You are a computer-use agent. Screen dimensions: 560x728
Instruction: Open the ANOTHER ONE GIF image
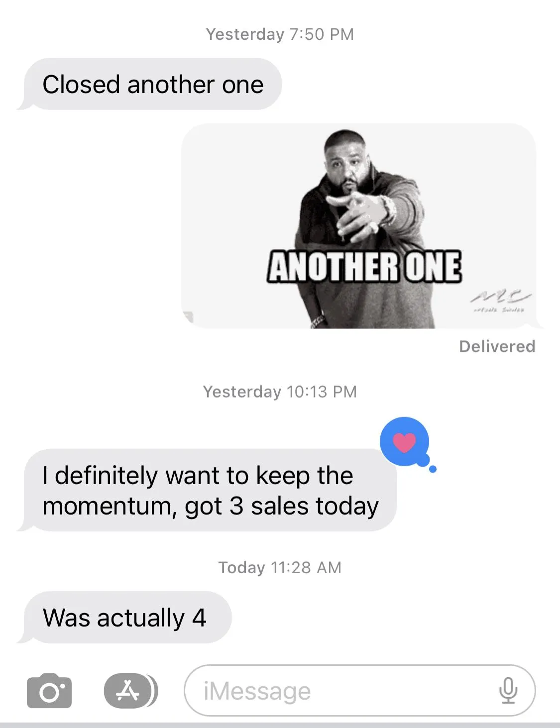359,226
